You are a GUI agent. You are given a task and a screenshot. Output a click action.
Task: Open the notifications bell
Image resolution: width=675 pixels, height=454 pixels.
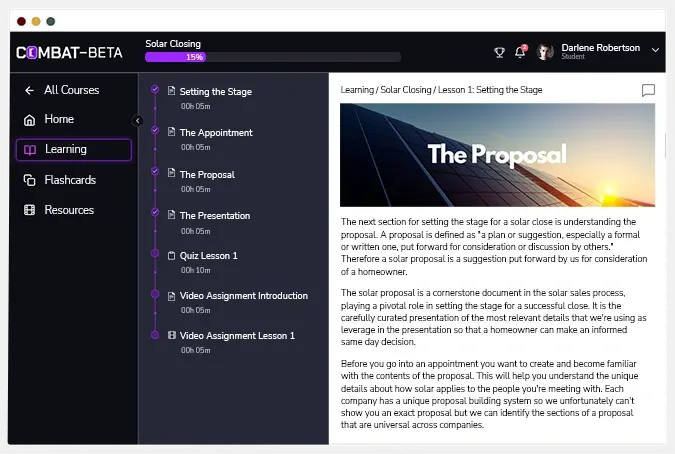(520, 52)
